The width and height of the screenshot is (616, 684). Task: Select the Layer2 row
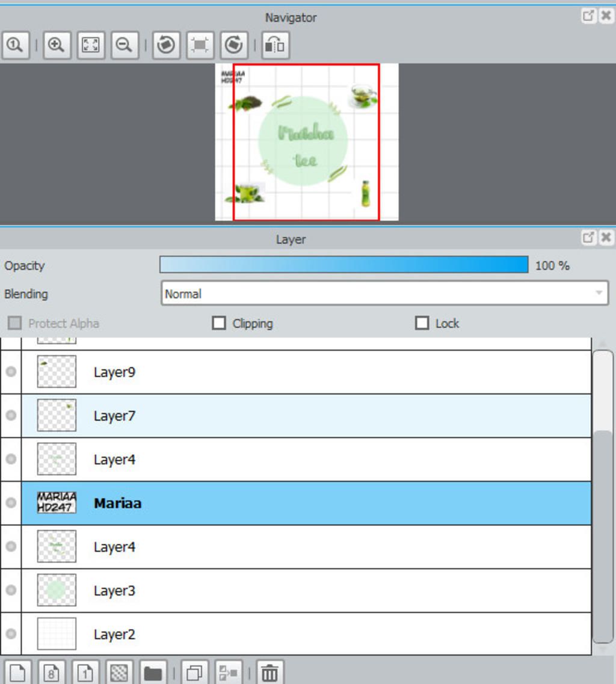point(306,634)
